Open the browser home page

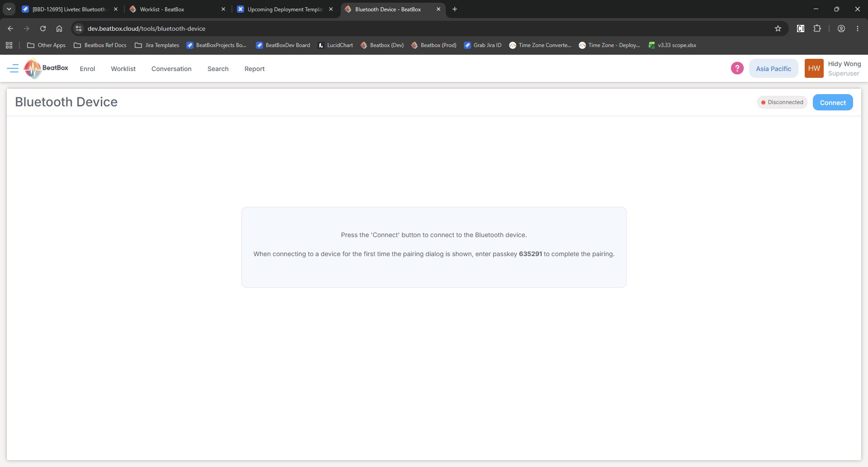59,29
